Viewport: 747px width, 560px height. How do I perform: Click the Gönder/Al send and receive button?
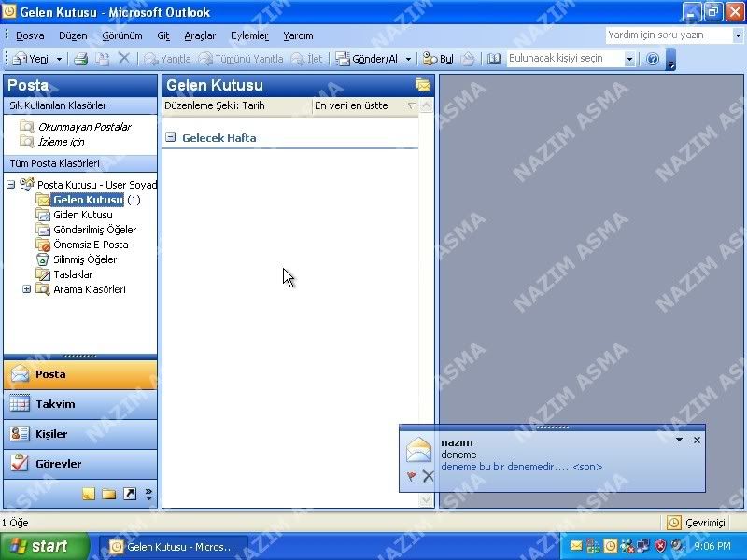pos(367,59)
